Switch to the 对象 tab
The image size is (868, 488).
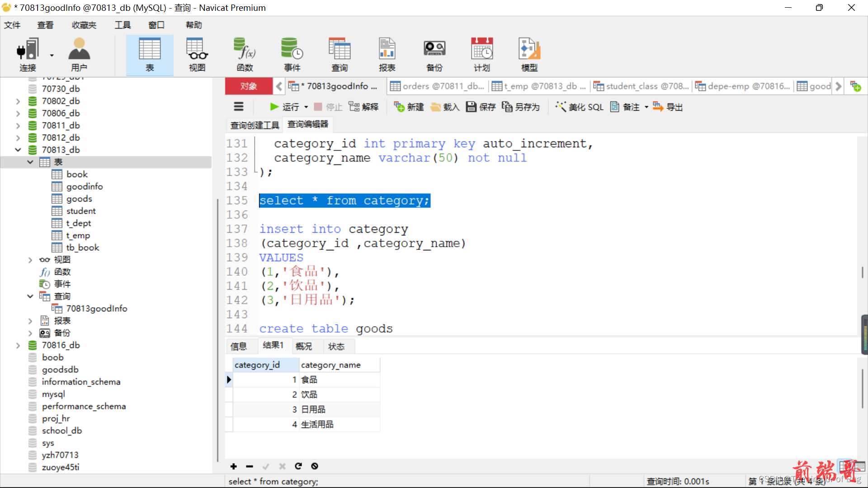249,86
